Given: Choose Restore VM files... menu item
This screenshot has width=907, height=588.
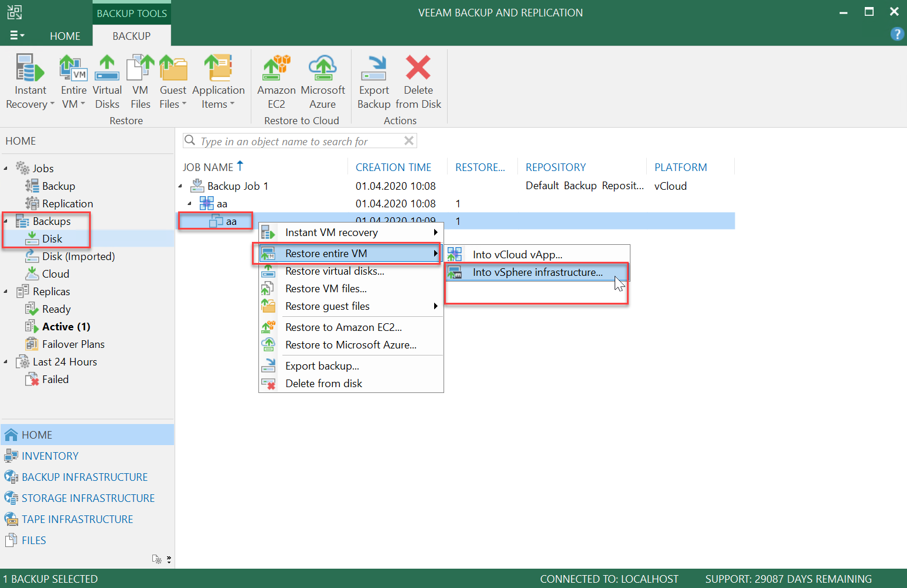Looking at the screenshot, I should tap(351, 289).
